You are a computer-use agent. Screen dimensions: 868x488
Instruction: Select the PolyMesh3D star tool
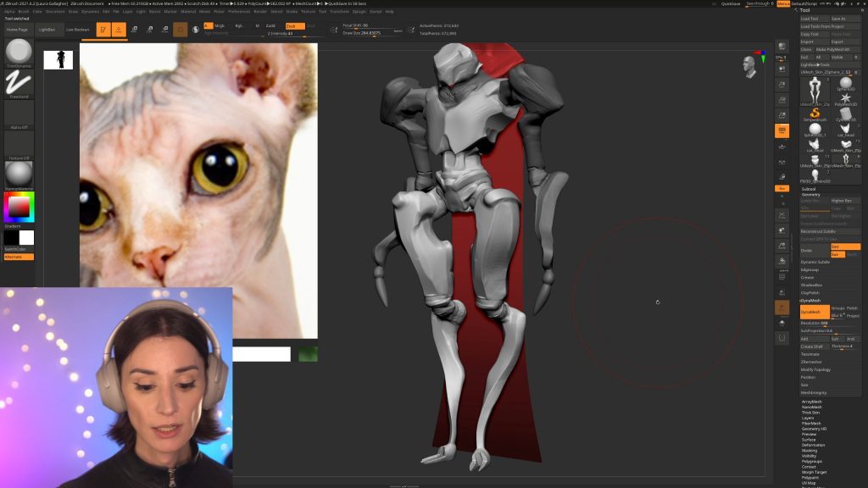845,99
